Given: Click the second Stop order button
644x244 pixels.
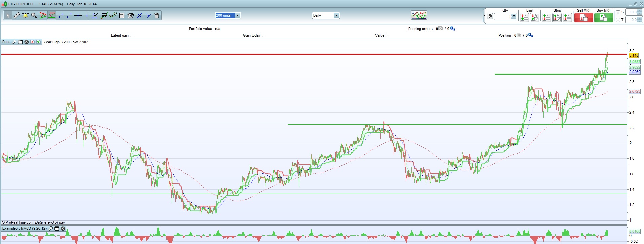Looking at the screenshot, I should [x=557, y=18].
